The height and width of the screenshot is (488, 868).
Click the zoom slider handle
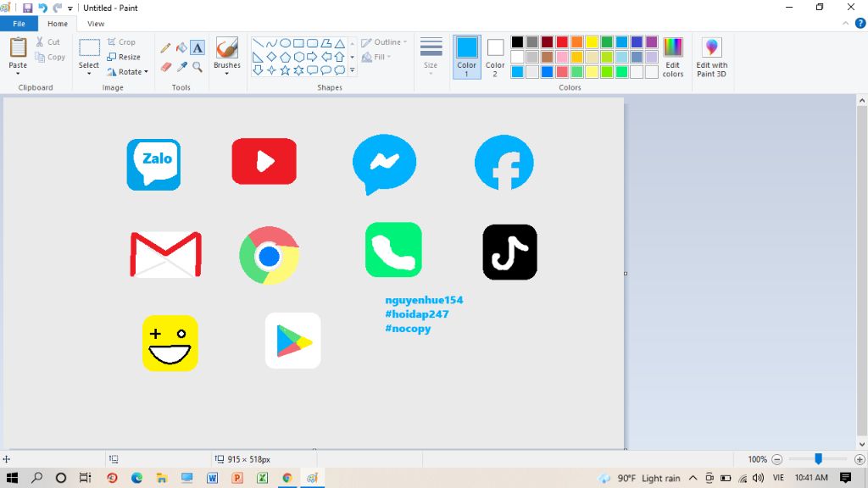click(818, 458)
